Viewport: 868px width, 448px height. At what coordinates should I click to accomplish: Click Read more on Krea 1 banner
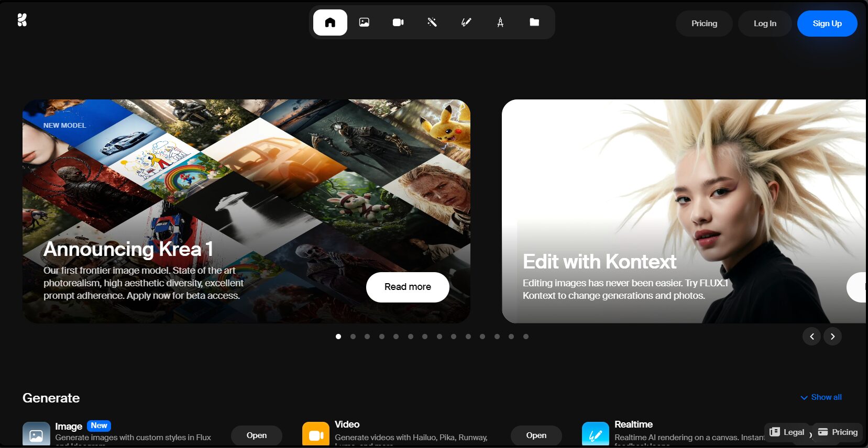point(408,287)
